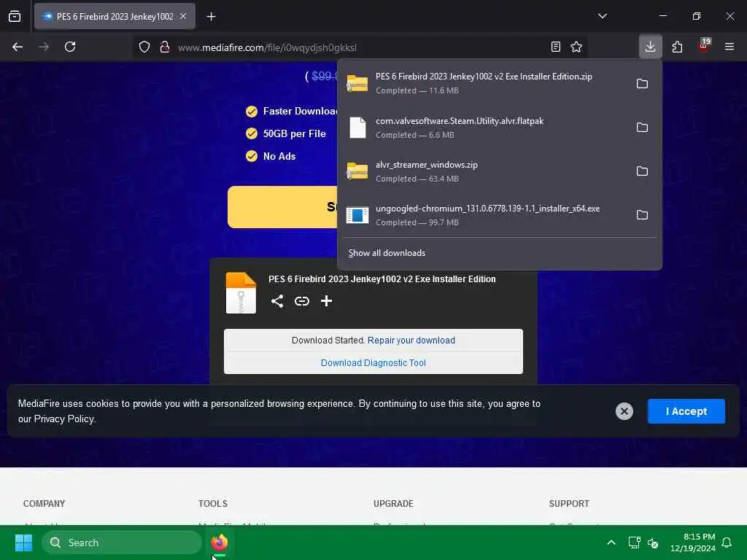
Task: Click the UPGRADE footer heading
Action: click(393, 503)
